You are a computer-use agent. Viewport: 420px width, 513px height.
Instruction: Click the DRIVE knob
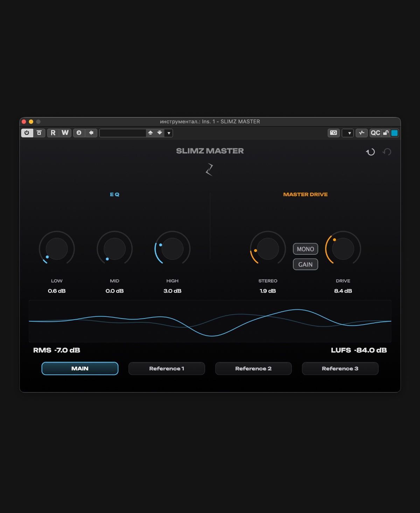click(x=343, y=249)
